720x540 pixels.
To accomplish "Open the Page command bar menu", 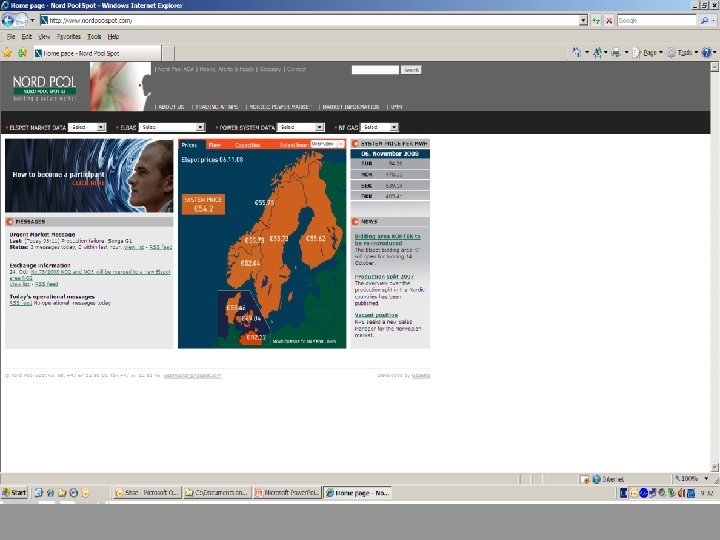I will 647,53.
